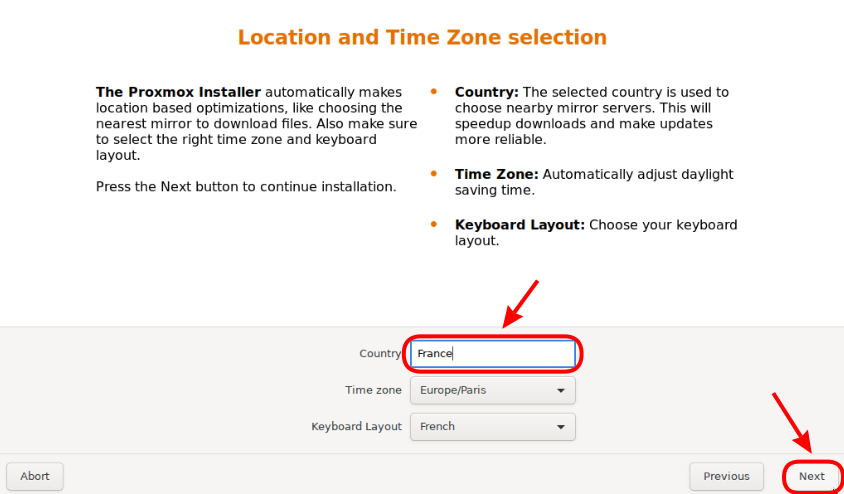Click the orange bullet beside Time Zone description
The height and width of the screenshot is (494, 844).
434,173
